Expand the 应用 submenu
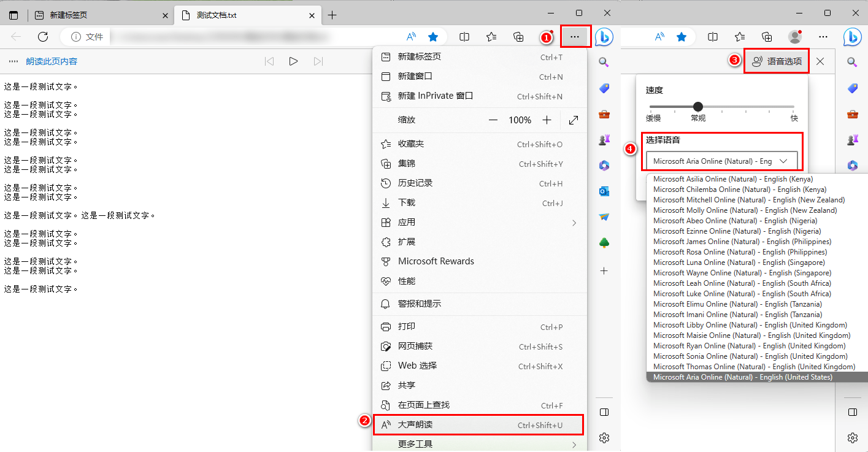 coord(478,222)
